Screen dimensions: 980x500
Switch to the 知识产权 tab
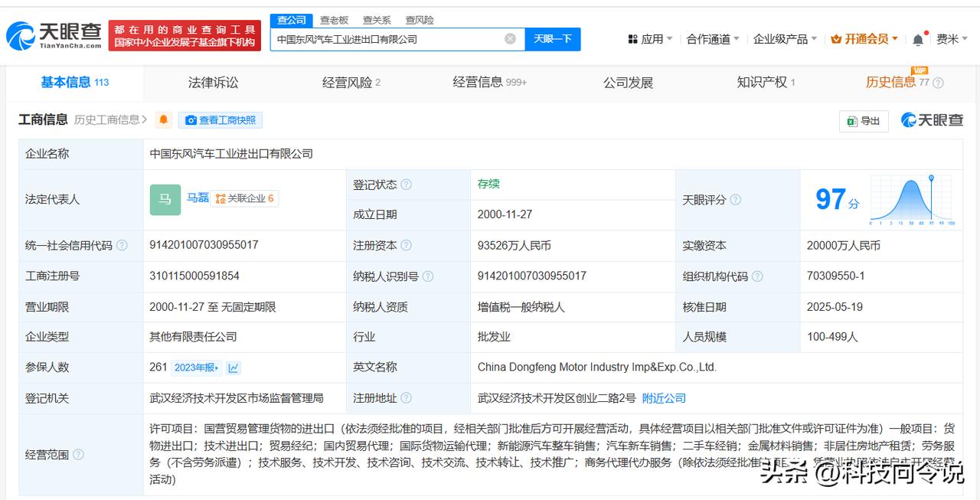(766, 83)
